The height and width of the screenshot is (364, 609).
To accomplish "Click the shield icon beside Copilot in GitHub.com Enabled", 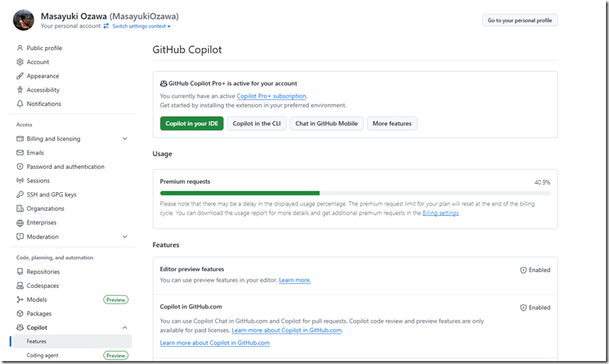I will click(523, 308).
